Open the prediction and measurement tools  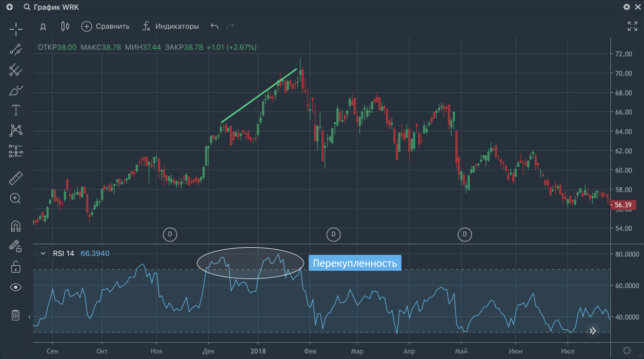coord(16,151)
